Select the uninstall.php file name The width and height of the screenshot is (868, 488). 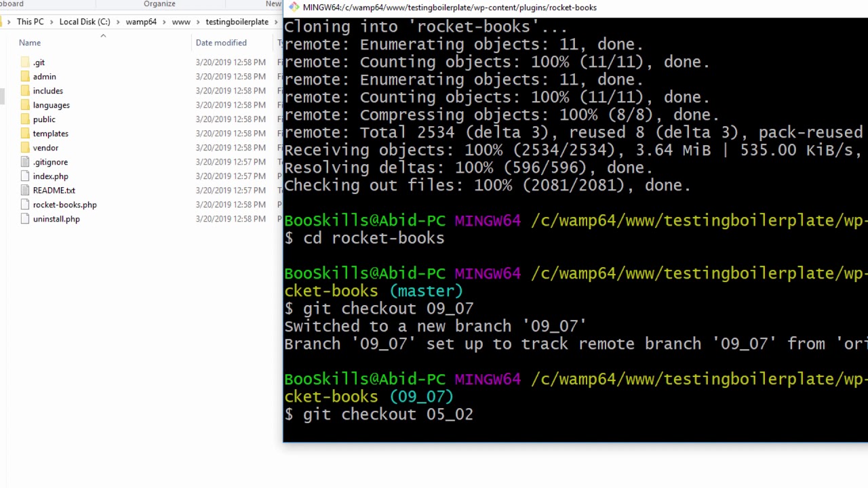[56, 219]
